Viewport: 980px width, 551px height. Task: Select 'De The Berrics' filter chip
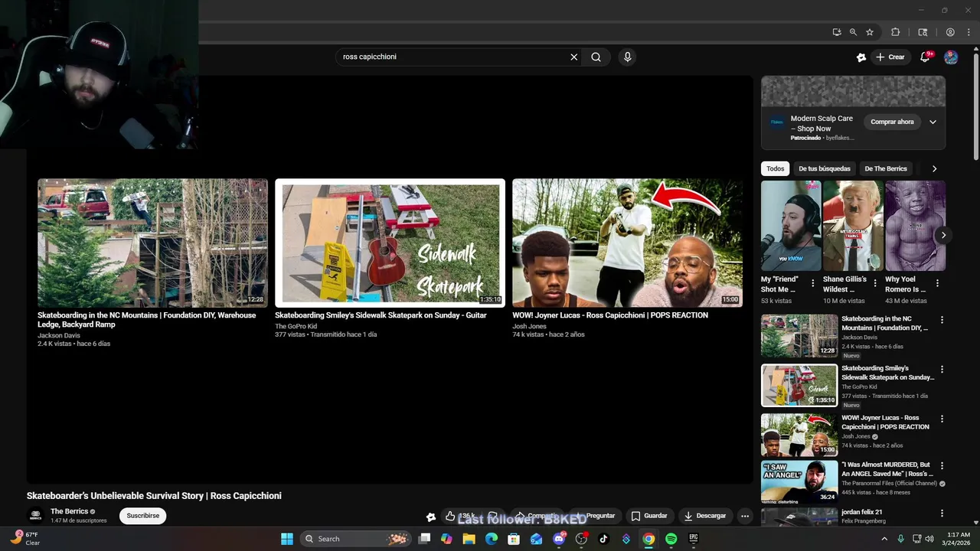tap(886, 168)
